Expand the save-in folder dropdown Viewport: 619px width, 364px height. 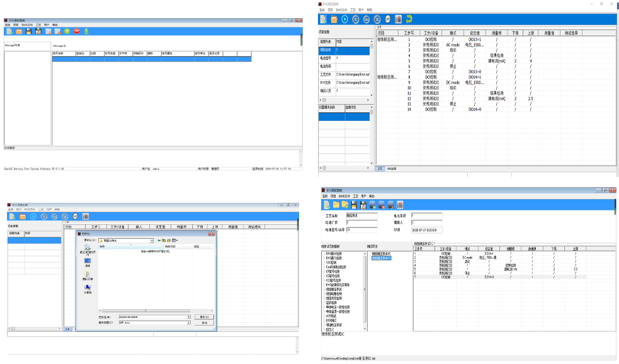pos(152,241)
